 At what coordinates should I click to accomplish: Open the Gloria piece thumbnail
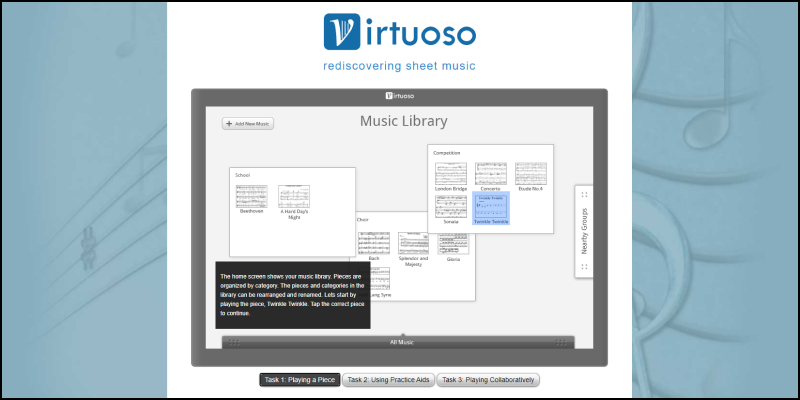pos(454,244)
